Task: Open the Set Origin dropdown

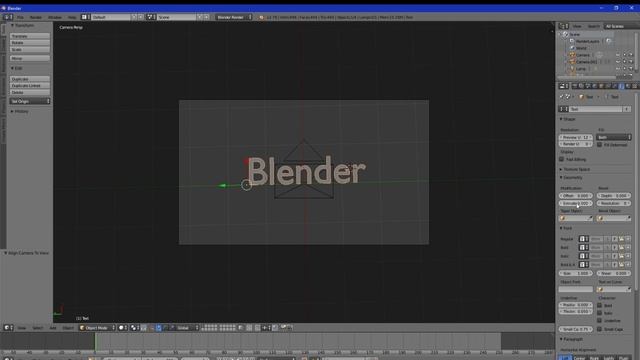Action: point(30,101)
